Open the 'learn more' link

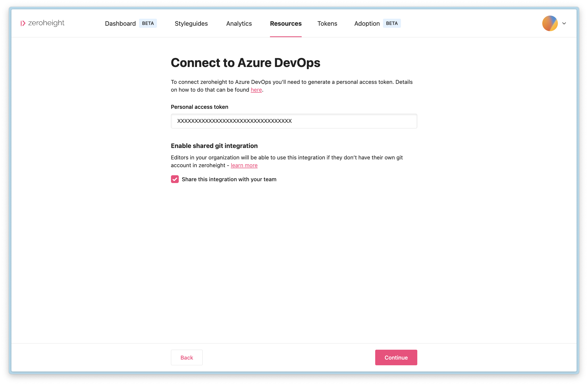pos(244,165)
